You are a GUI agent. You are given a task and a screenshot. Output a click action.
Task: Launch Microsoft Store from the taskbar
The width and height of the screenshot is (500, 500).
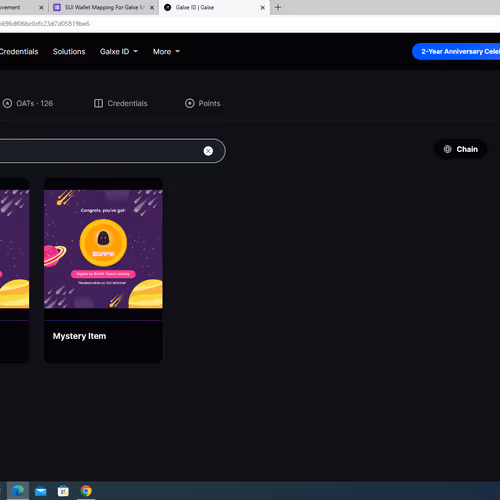point(63,491)
